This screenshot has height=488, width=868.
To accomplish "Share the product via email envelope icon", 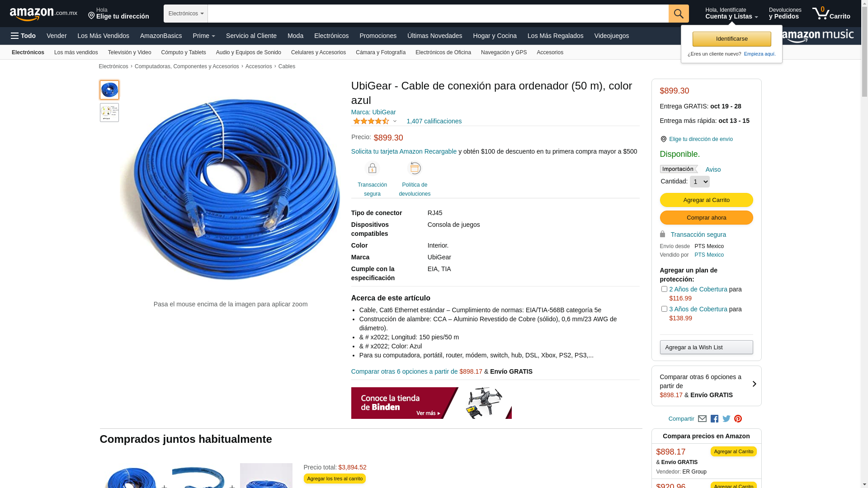I will point(702,419).
